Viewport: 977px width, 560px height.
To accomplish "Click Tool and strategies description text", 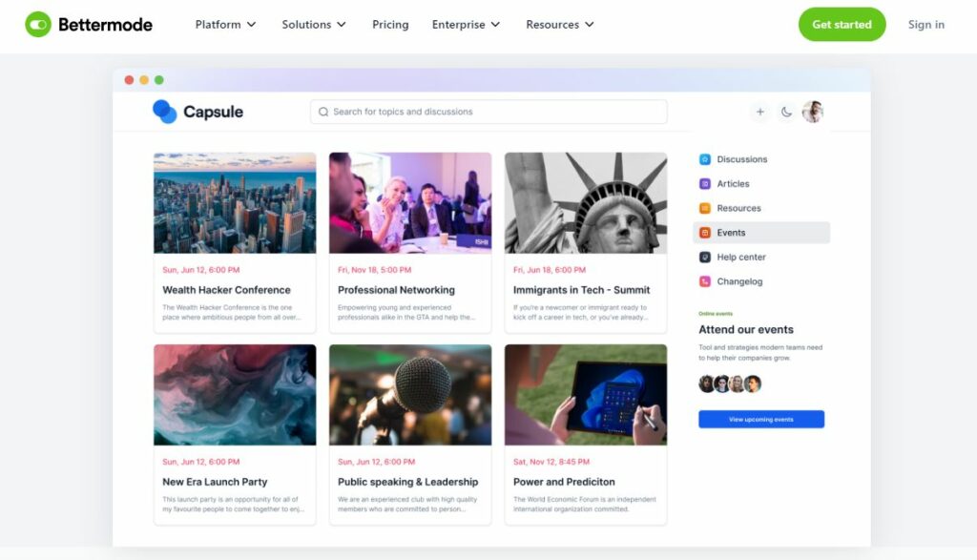I will click(760, 353).
